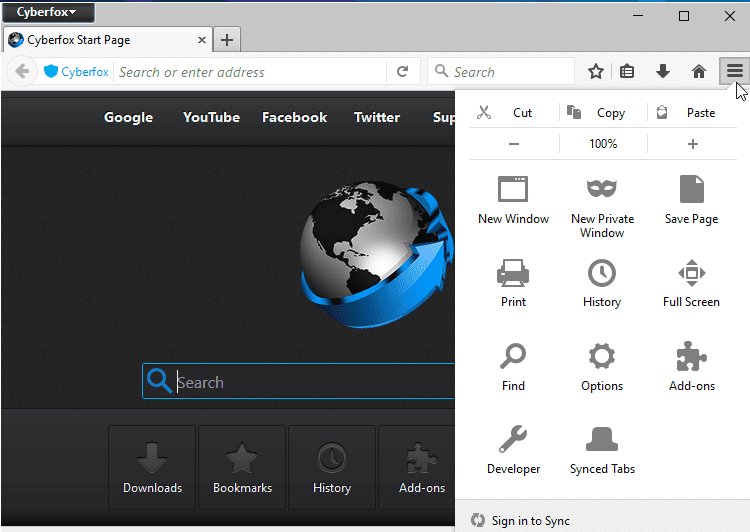Click blue magnifier in start page search
Viewport: 750px width, 532px height.
point(159,381)
